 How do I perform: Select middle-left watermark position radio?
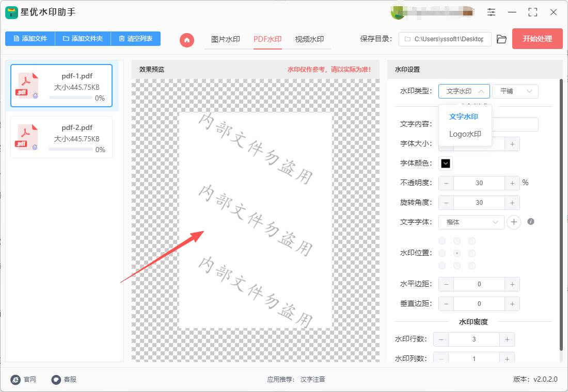coord(442,253)
